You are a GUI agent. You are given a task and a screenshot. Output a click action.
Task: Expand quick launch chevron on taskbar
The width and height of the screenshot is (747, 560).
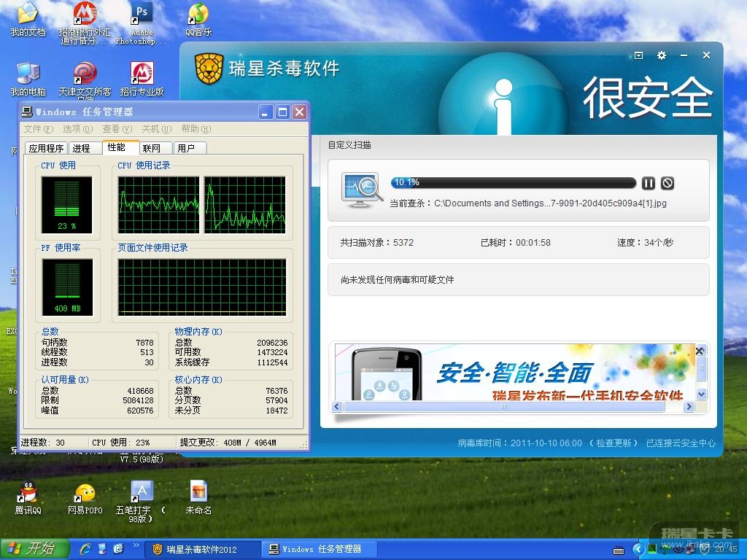click(136, 545)
